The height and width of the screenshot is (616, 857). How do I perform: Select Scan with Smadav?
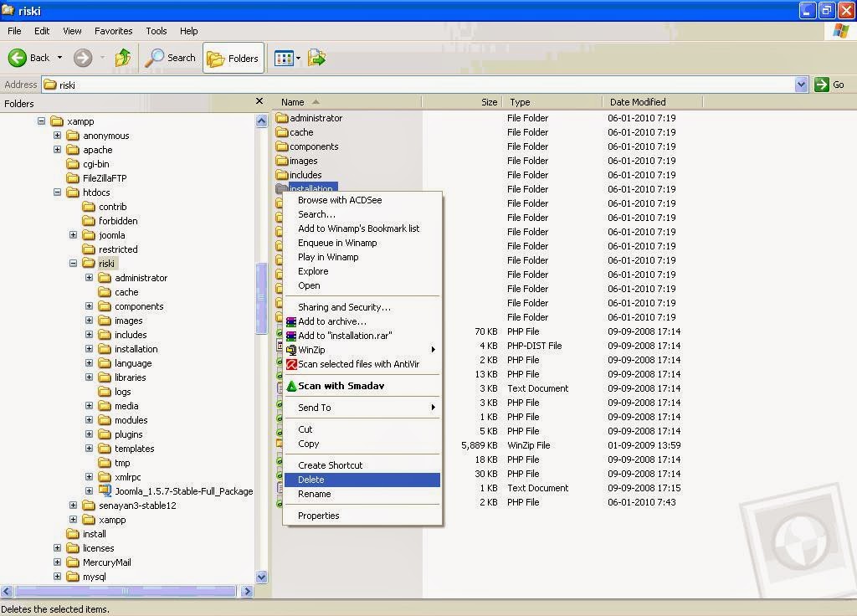[x=362, y=386]
